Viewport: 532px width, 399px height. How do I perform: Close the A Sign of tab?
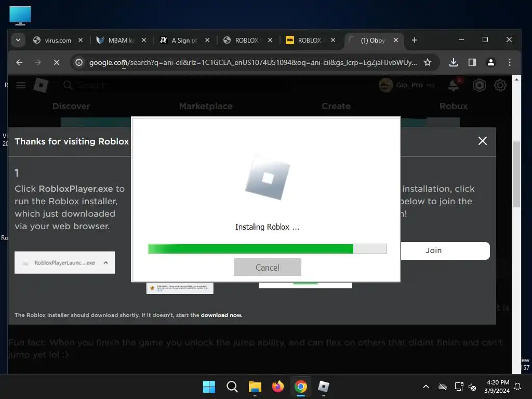coord(207,40)
